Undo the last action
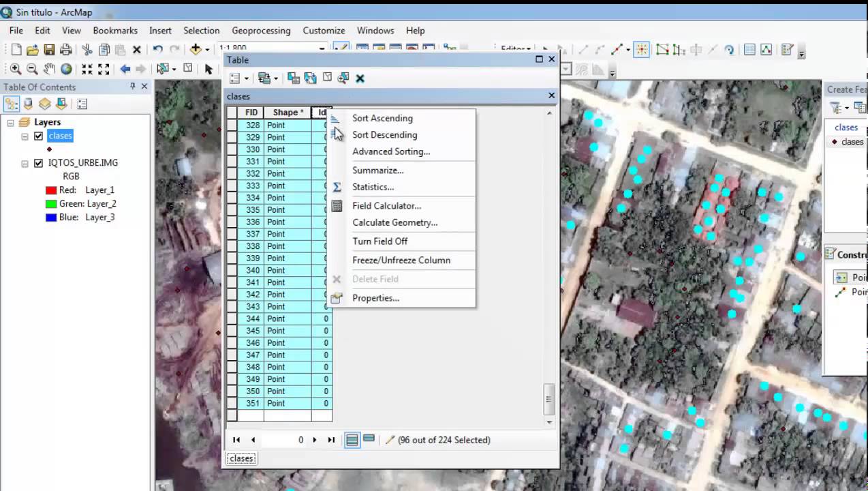Screen dimensions: 868x491 click(x=157, y=50)
